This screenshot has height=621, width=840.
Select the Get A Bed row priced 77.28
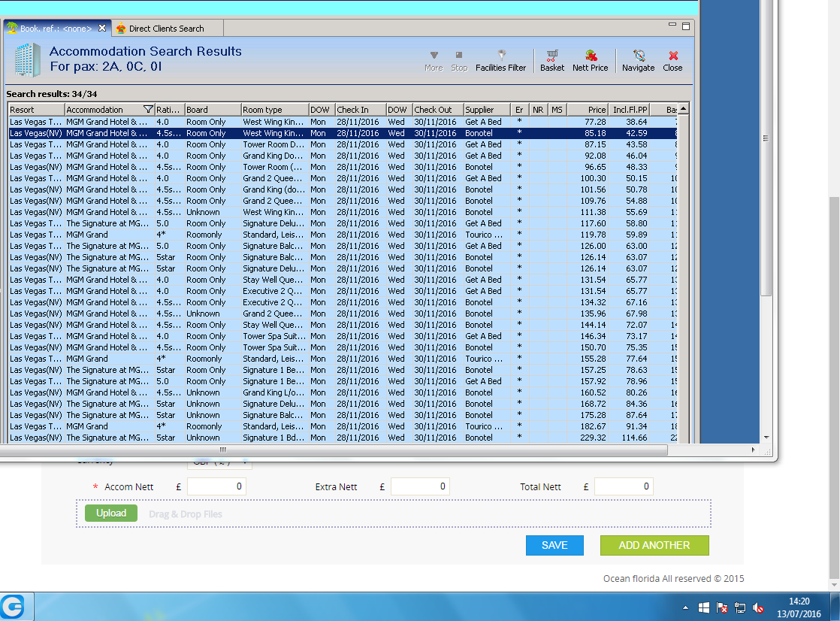[343, 122]
